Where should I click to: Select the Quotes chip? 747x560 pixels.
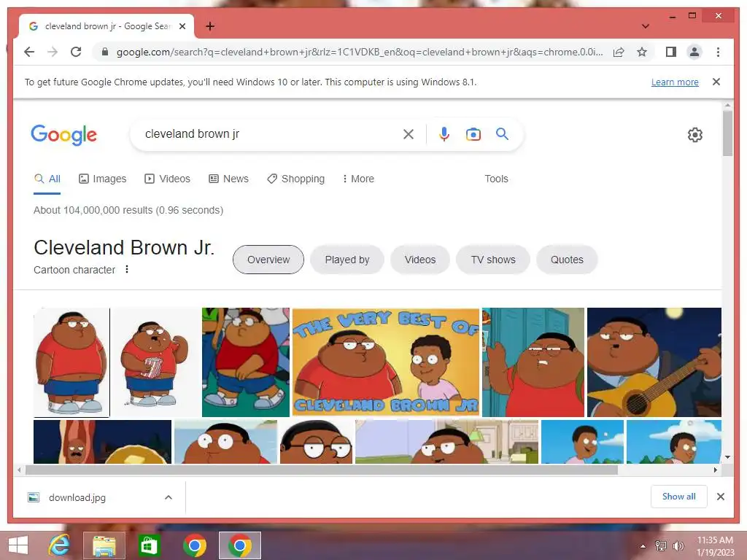pyautogui.click(x=567, y=260)
